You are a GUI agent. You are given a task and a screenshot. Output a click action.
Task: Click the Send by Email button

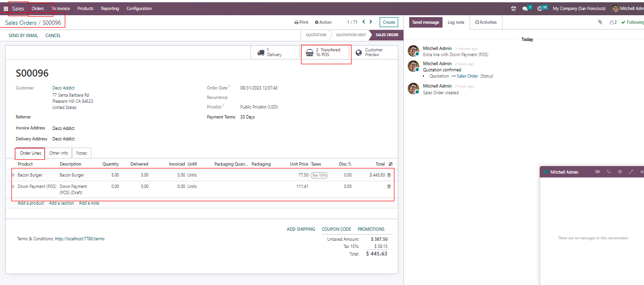[x=23, y=36]
